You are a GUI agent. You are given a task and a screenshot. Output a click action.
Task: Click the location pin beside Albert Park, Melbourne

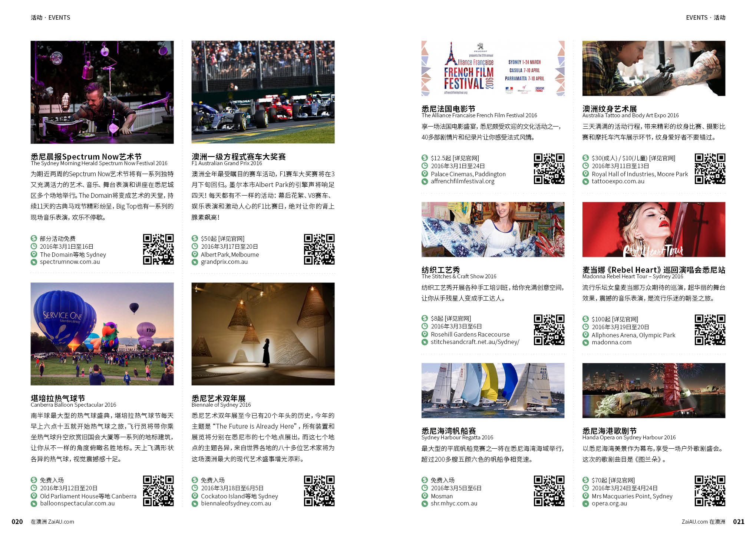(x=195, y=254)
